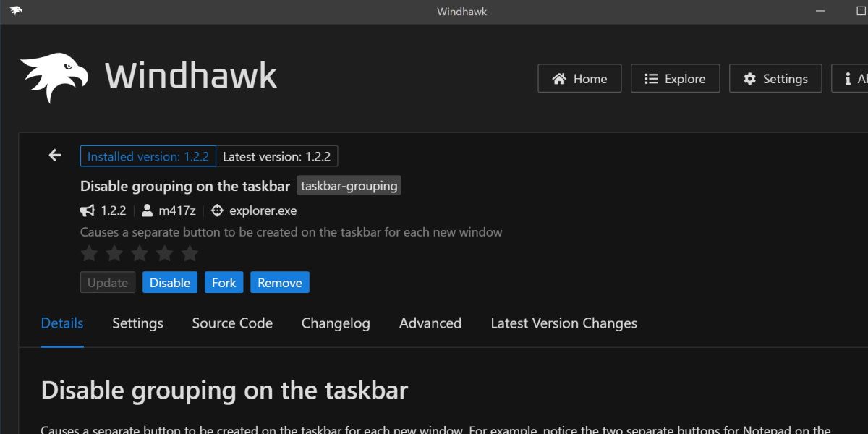
Task: Disable the taskbar grouping mod
Action: pos(170,282)
